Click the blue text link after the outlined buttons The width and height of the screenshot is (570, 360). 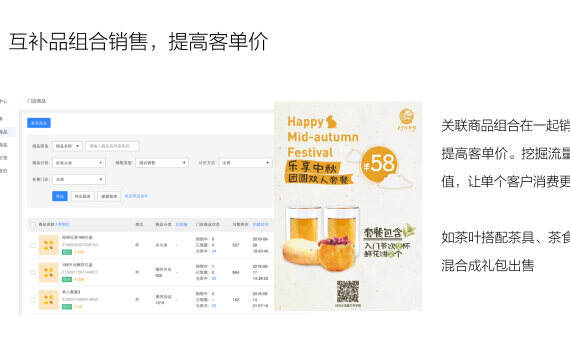[x=136, y=196]
